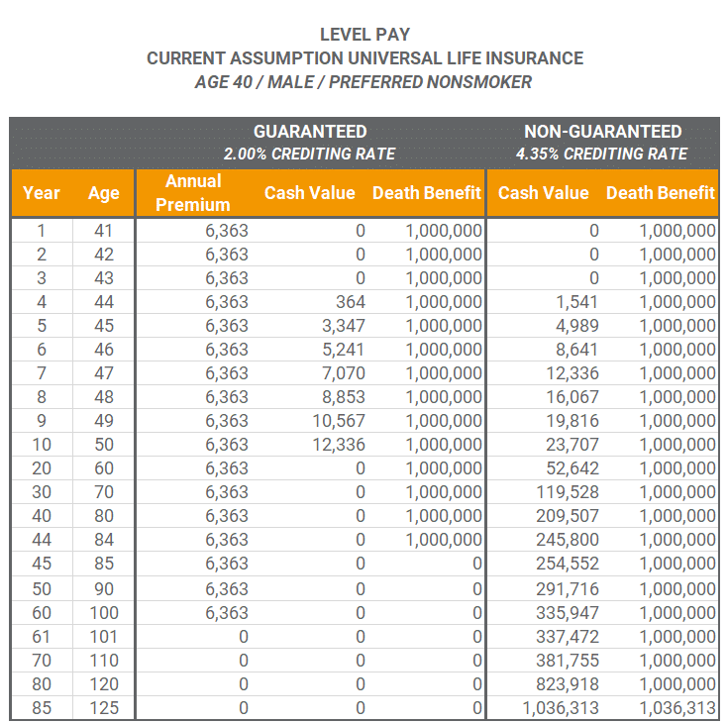Select non-guaranteed cash value 1,541
Viewport: 728px width, 723px height.
point(577,302)
